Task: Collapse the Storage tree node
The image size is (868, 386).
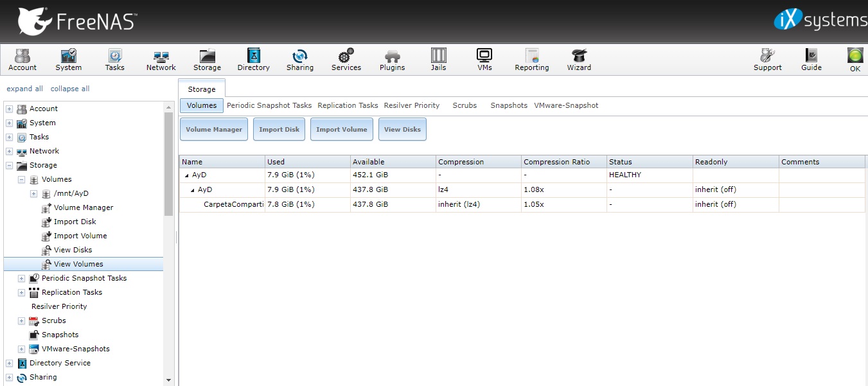Action: click(x=9, y=165)
